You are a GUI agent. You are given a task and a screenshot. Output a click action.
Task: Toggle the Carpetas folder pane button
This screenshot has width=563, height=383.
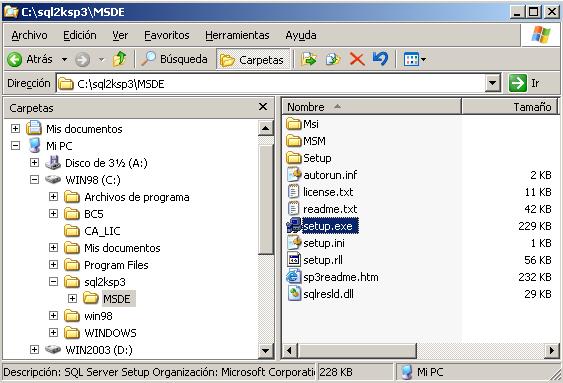(x=252, y=60)
